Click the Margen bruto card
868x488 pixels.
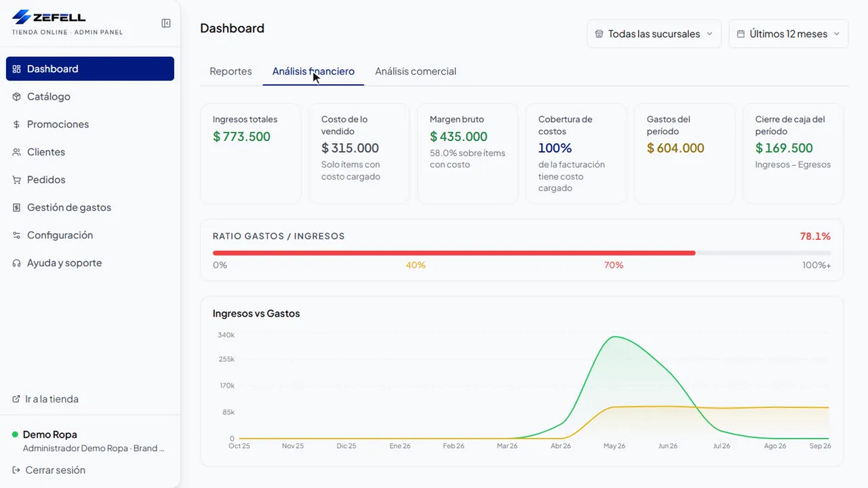[x=467, y=153]
